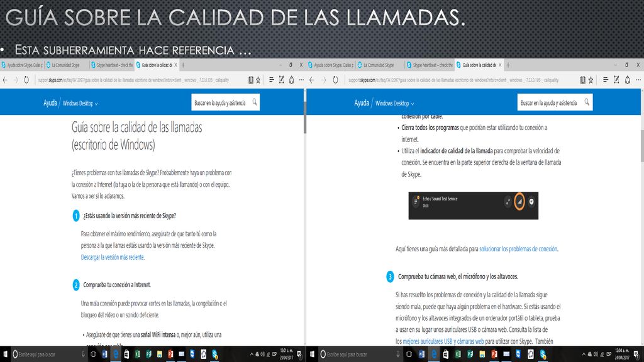Share the page from the right Edge window
This screenshot has height=362, width=644.
[628, 80]
